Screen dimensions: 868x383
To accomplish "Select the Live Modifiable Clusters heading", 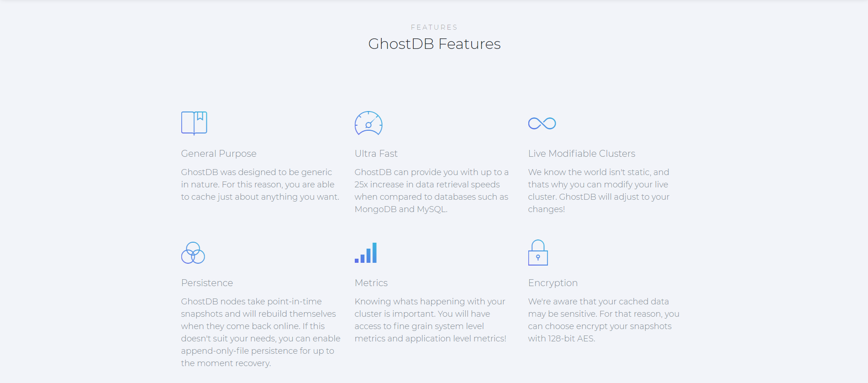I will [x=582, y=154].
